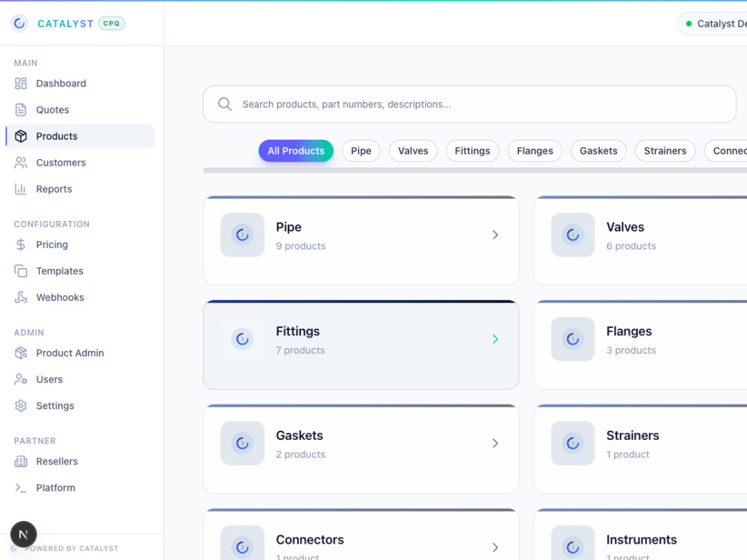
Task: Filter by the Strainers chip
Action: click(x=665, y=151)
